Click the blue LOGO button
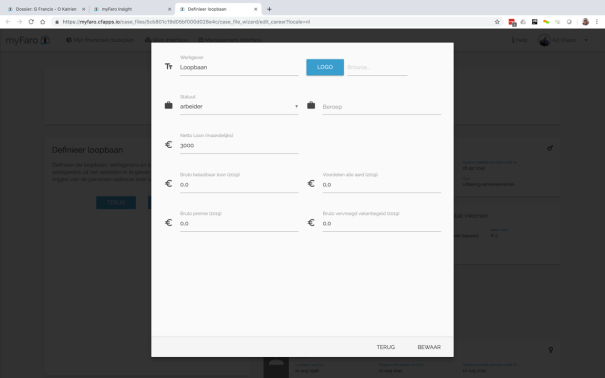605x378 pixels. (325, 67)
